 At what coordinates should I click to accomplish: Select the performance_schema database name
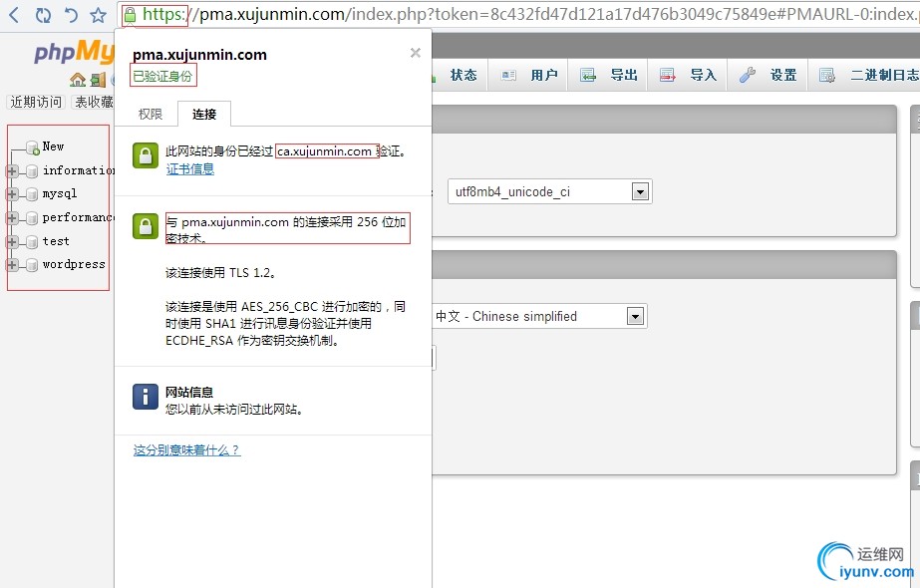78,217
